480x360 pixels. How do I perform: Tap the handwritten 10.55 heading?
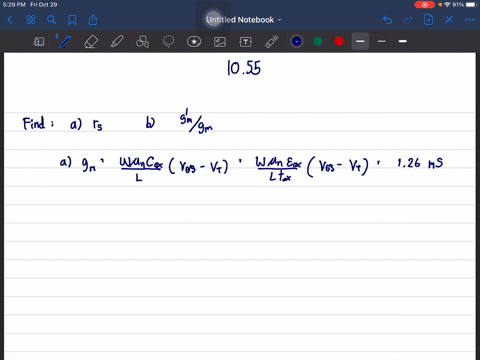[x=244, y=68]
